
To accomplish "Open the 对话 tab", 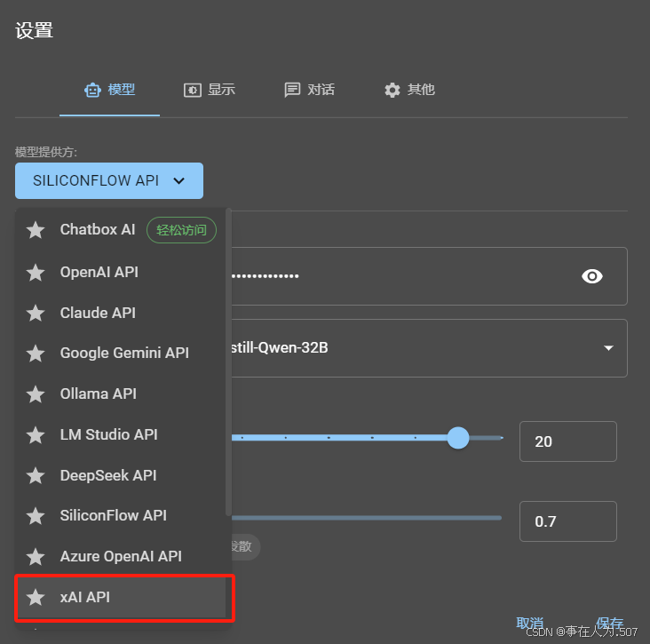I will (x=309, y=90).
